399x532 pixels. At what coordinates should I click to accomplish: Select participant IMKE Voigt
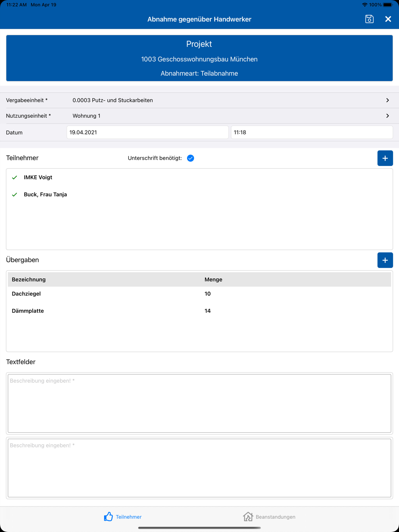pos(38,177)
